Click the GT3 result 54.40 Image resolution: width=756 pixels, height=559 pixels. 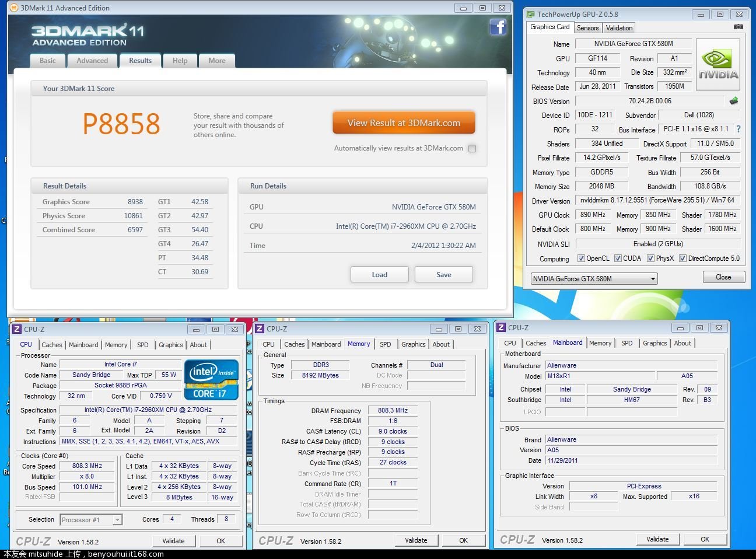point(199,230)
